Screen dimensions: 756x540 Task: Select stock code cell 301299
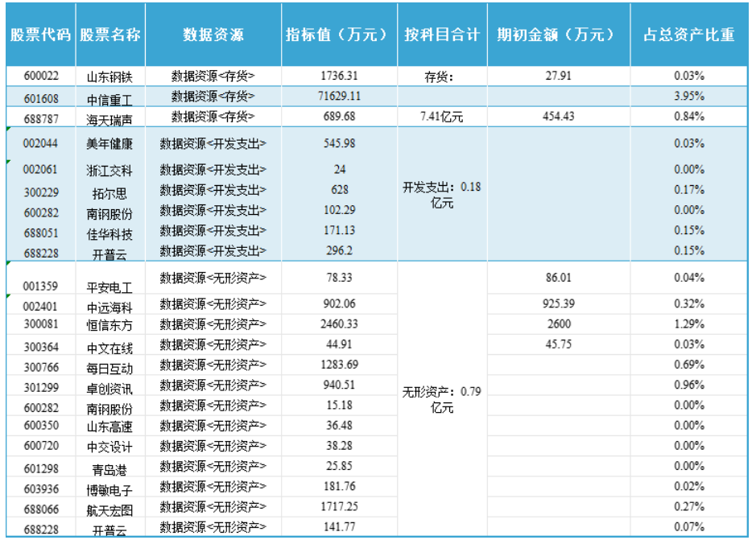40,385
